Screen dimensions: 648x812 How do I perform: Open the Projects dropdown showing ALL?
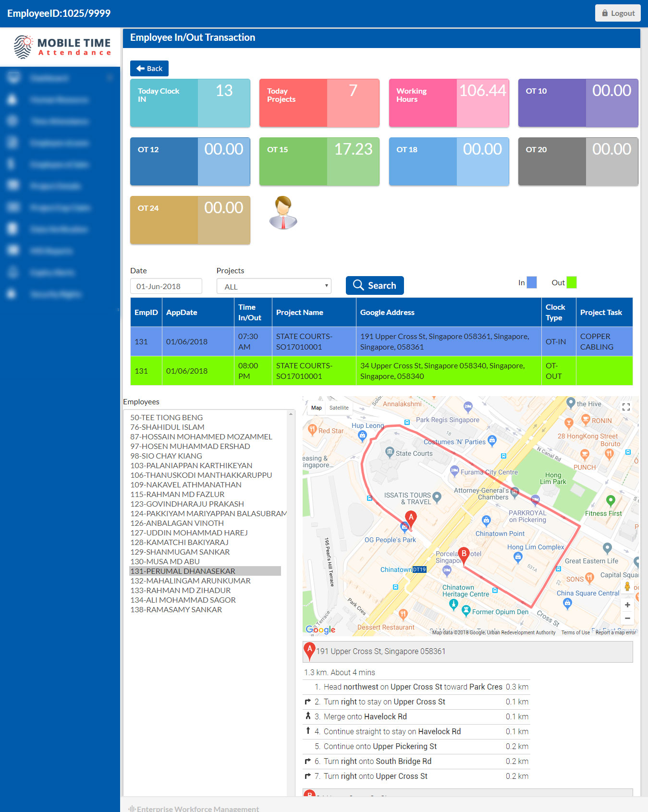coord(274,287)
